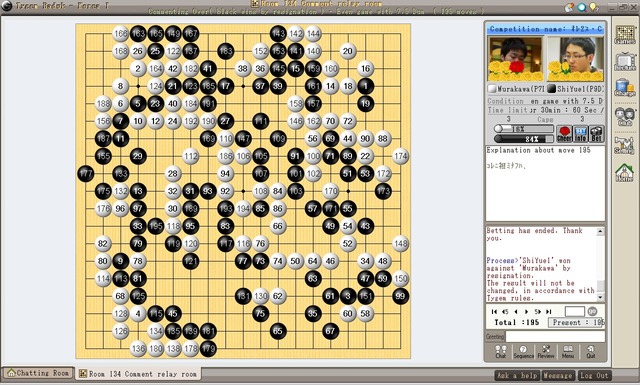The width and height of the screenshot is (640, 385).
Task: Click the Condition game info row
Action: (545, 101)
